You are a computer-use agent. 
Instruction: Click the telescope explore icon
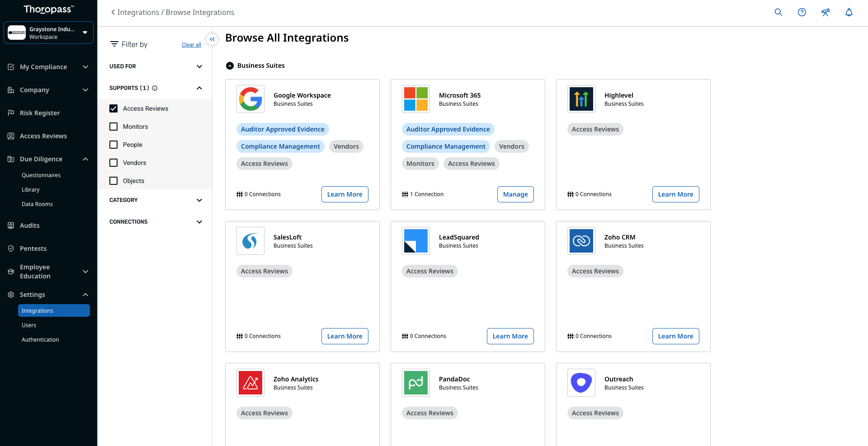(826, 12)
